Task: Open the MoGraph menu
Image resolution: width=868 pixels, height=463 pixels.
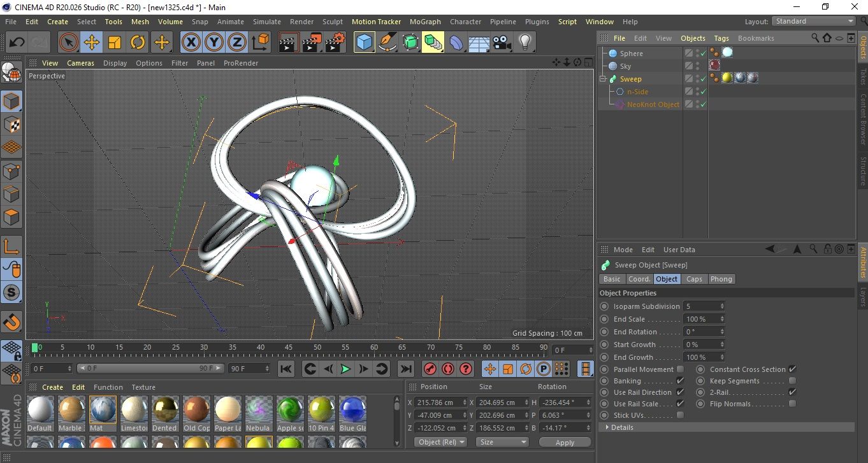Action: (x=425, y=22)
